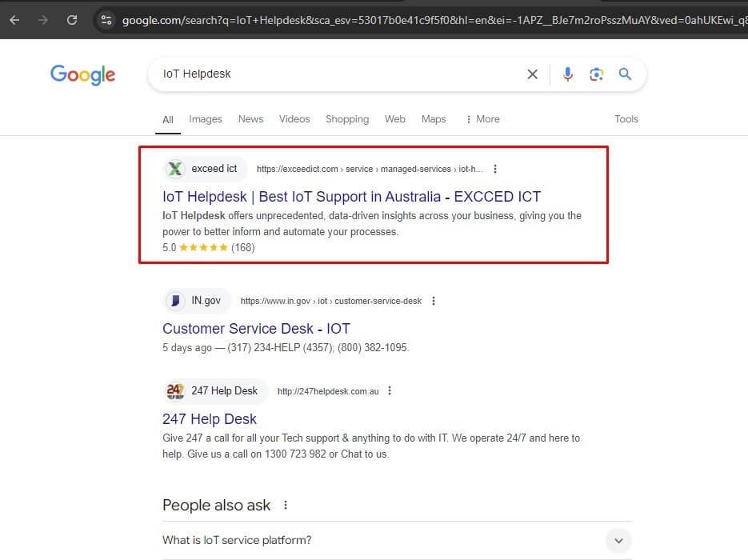The image size is (748, 560).
Task: Switch to the Images tab
Action: click(x=206, y=119)
